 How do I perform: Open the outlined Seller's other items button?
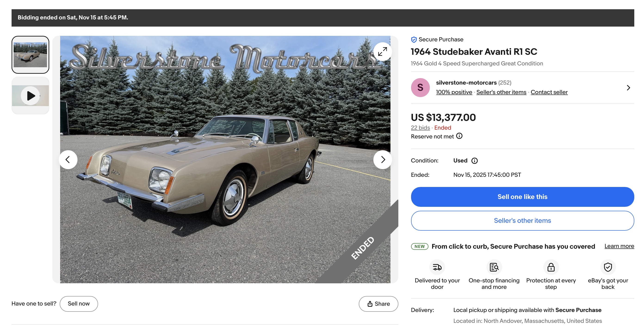click(522, 221)
